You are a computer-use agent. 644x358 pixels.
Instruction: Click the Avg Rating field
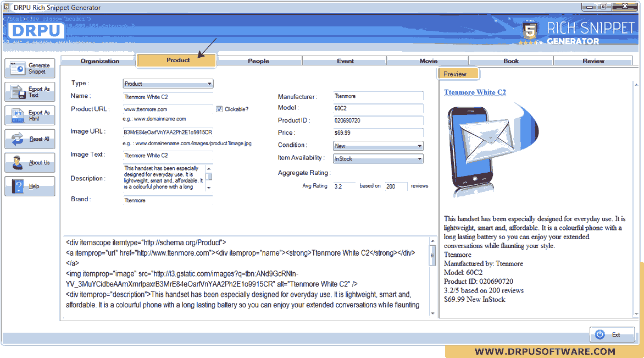(x=344, y=186)
